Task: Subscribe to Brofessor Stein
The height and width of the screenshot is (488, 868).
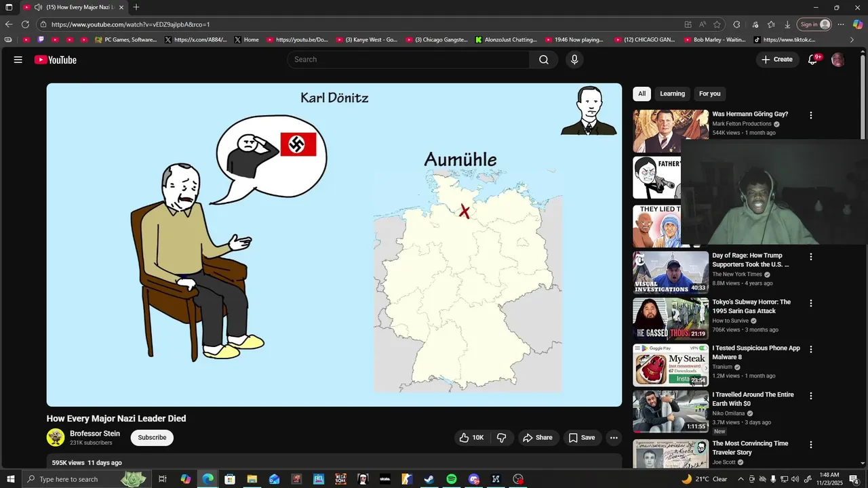Action: point(152,438)
